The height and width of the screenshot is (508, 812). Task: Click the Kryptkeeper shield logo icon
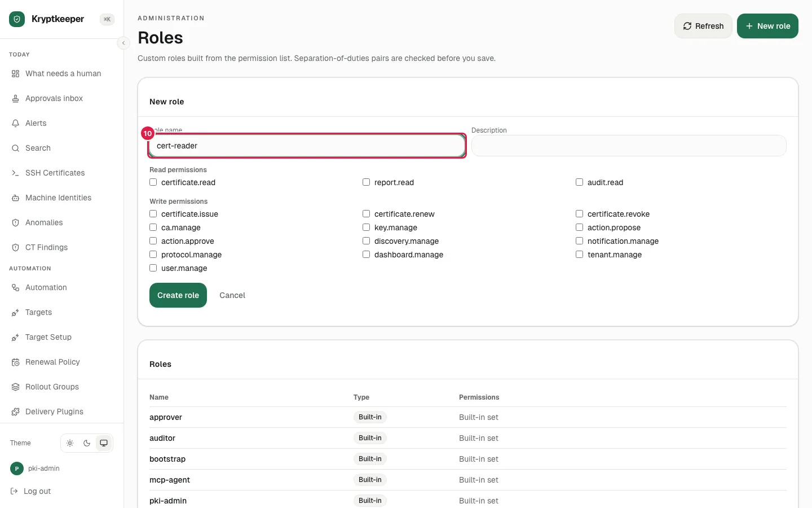[17, 19]
